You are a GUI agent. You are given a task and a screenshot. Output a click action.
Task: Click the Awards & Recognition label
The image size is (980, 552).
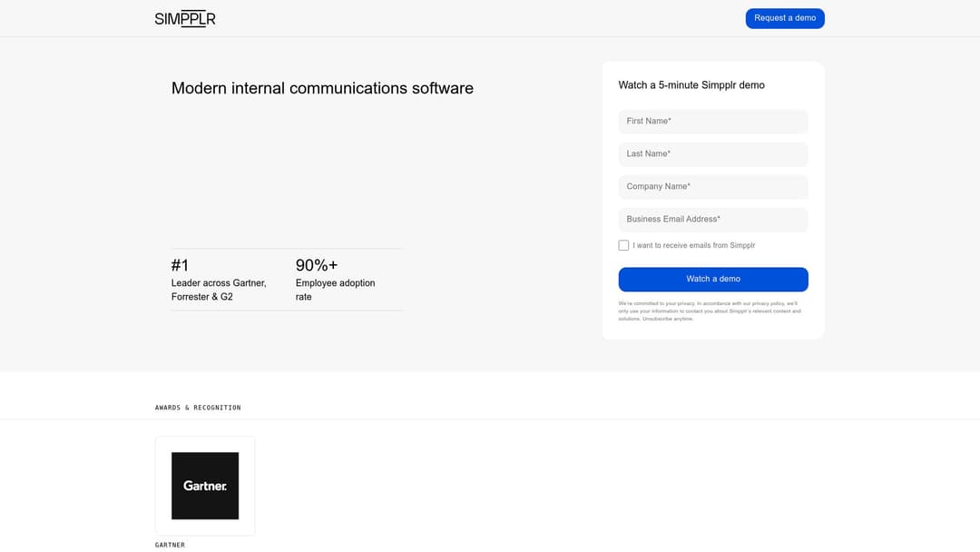click(198, 408)
